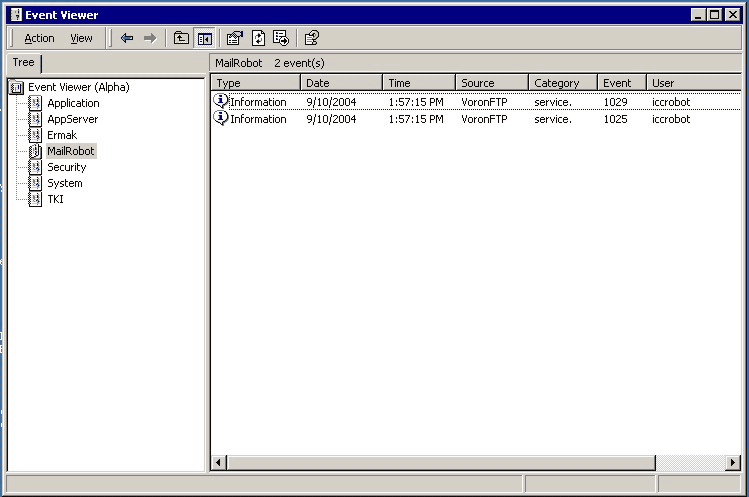The image size is (749, 497).
Task: Refresh the event list icon
Action: pos(258,38)
